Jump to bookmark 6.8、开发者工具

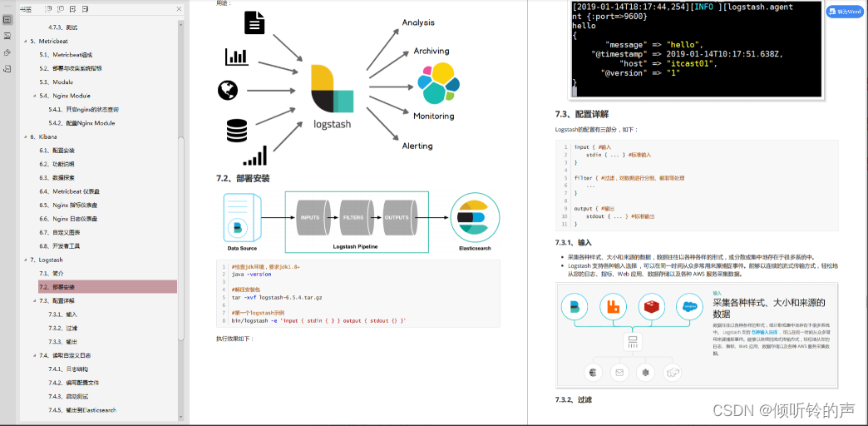60,246
